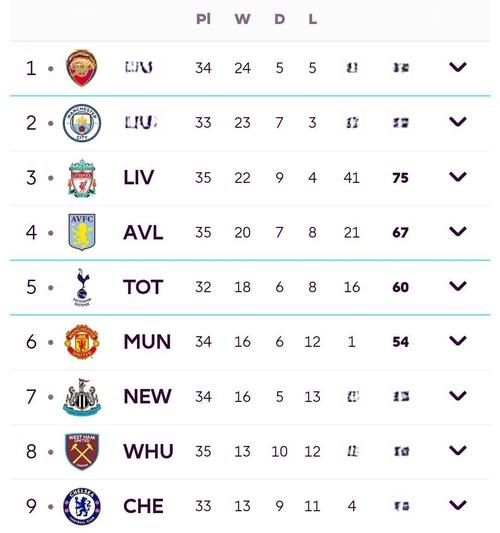Screen dimensions: 500x533
Task: Select the D column header
Action: point(279,19)
